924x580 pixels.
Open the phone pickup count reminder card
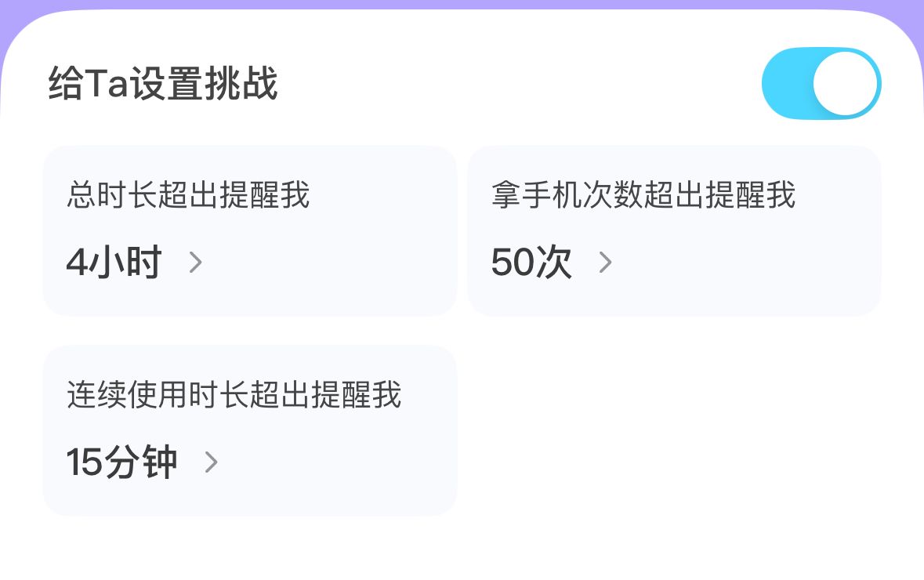click(x=674, y=230)
